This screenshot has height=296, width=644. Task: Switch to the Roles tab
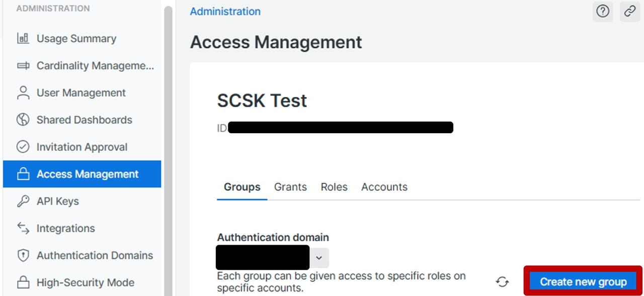pyautogui.click(x=334, y=187)
